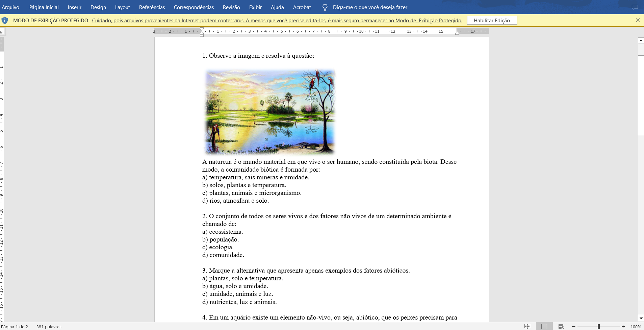Click option 'd) rios, atmosfera e solo.'

pyautogui.click(x=236, y=201)
